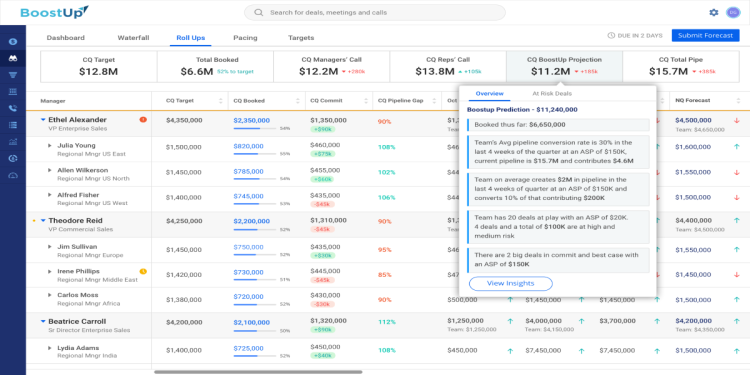
Task: Open the user avatar in top right
Action: click(x=733, y=12)
